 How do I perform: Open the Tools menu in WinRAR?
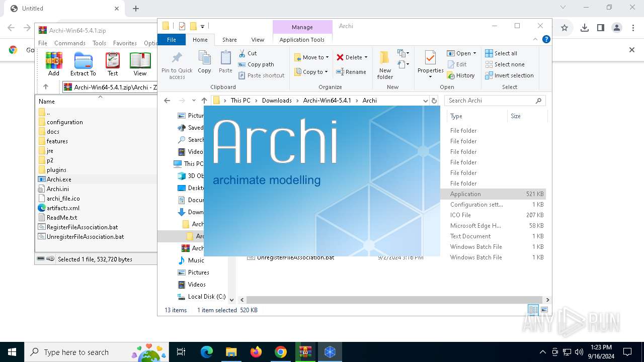99,43
